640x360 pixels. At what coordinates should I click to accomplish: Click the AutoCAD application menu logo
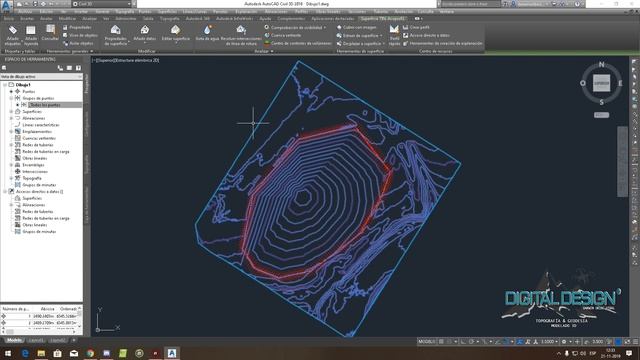click(6, 5)
